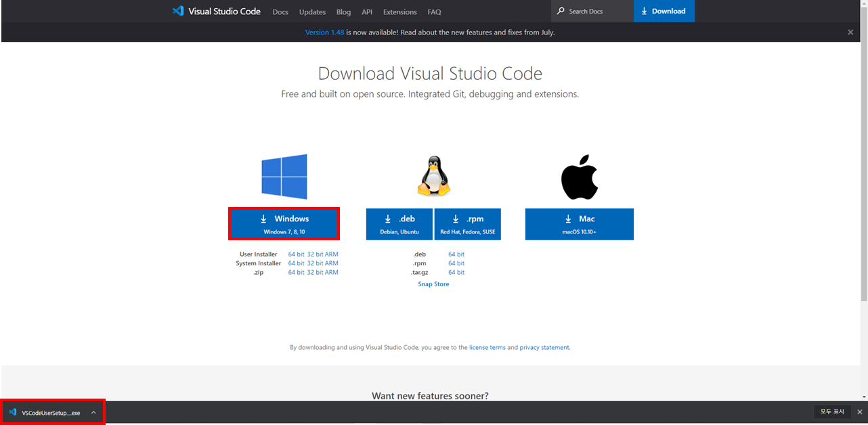The height and width of the screenshot is (425, 868).
Task: Click the 'Want new features sooner?' heading
Action: click(430, 395)
